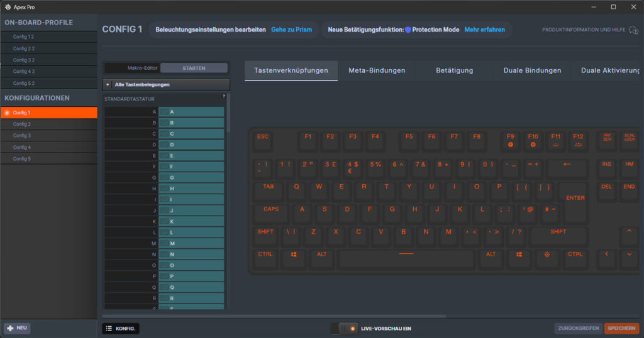This screenshot has width=644, height=338.
Task: Click the ZURÜCKGREIFEN button
Action: coord(579,328)
